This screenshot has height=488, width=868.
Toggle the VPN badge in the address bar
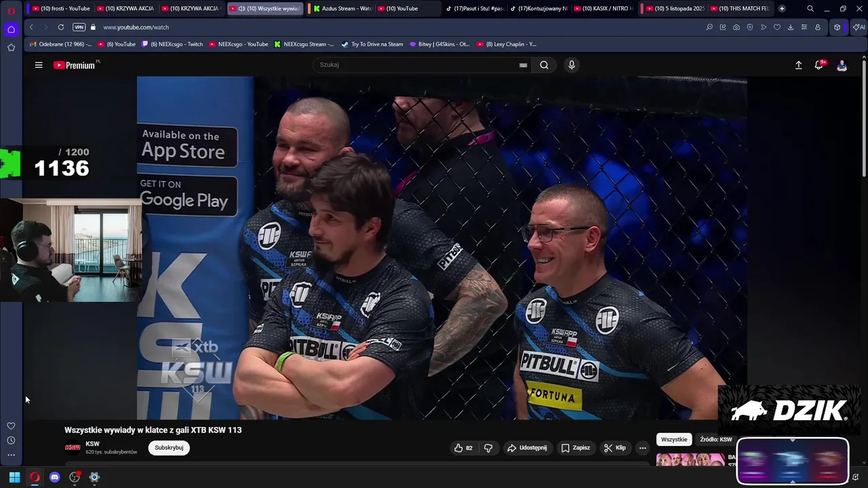pos(79,27)
